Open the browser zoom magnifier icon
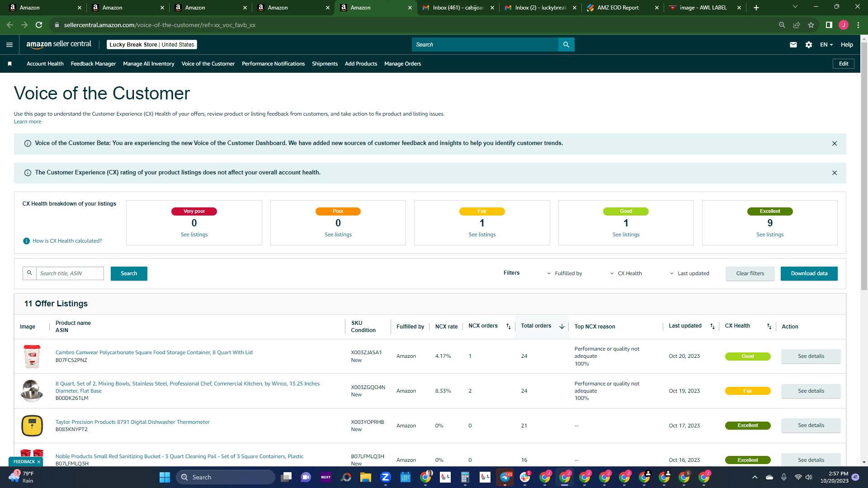 pyautogui.click(x=782, y=25)
